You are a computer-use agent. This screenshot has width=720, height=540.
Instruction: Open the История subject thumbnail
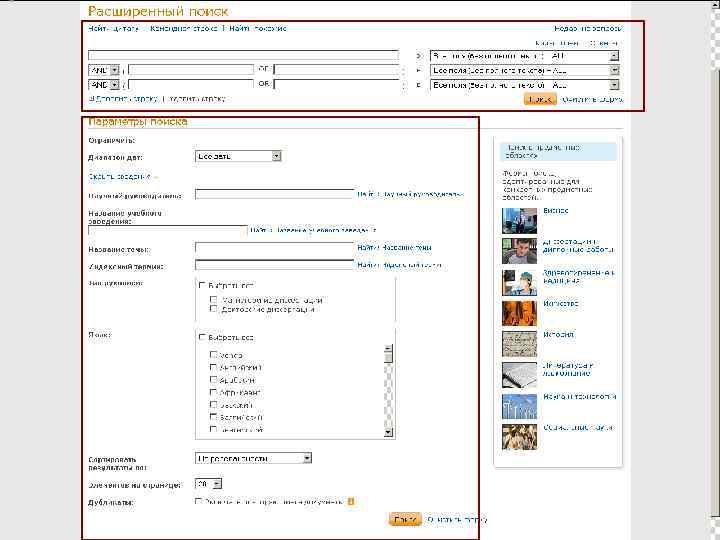tap(519, 344)
